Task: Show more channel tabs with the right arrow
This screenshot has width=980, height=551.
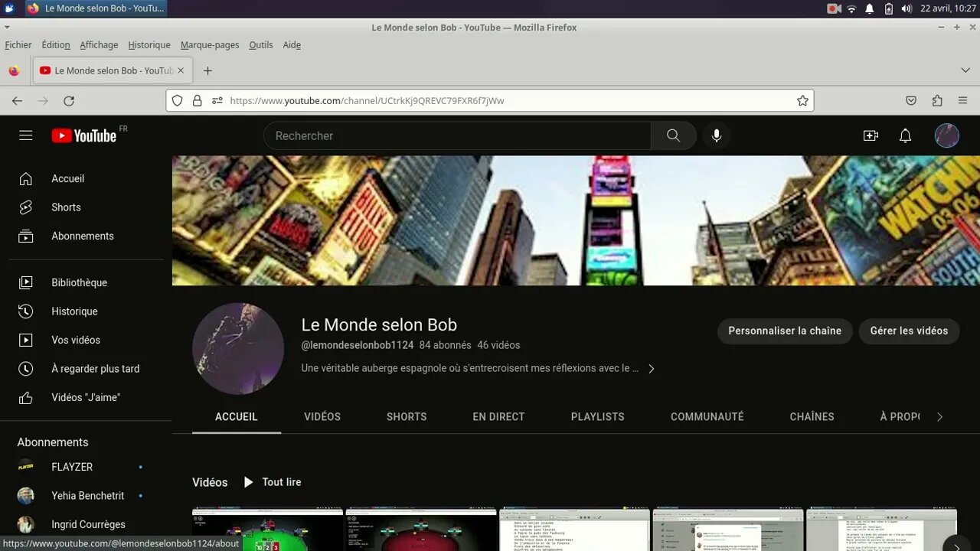Action: tap(939, 417)
